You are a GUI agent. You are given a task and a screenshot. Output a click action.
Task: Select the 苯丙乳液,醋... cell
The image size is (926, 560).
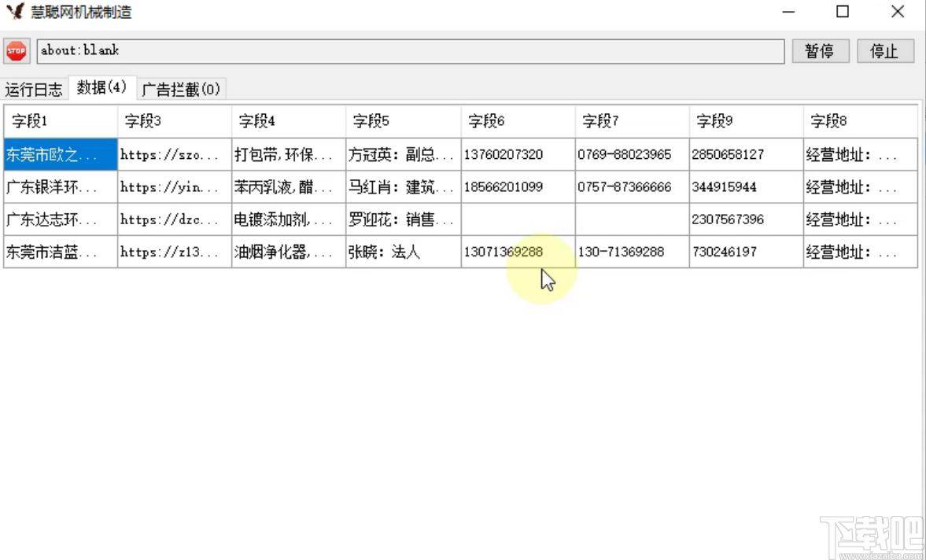point(289,187)
